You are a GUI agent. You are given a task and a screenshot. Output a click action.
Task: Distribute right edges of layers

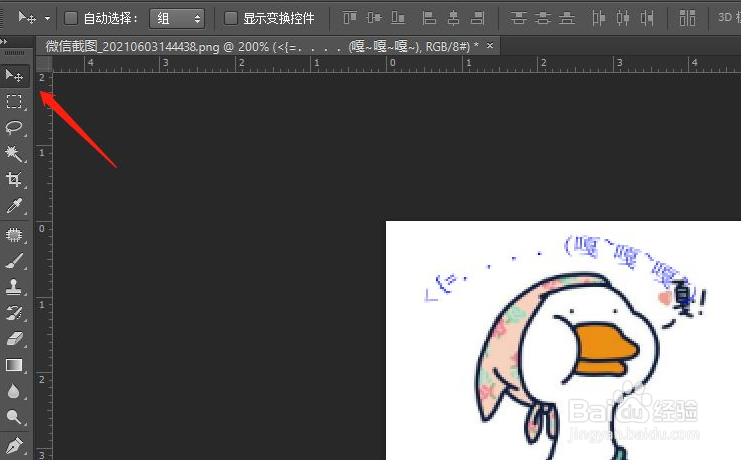click(647, 18)
